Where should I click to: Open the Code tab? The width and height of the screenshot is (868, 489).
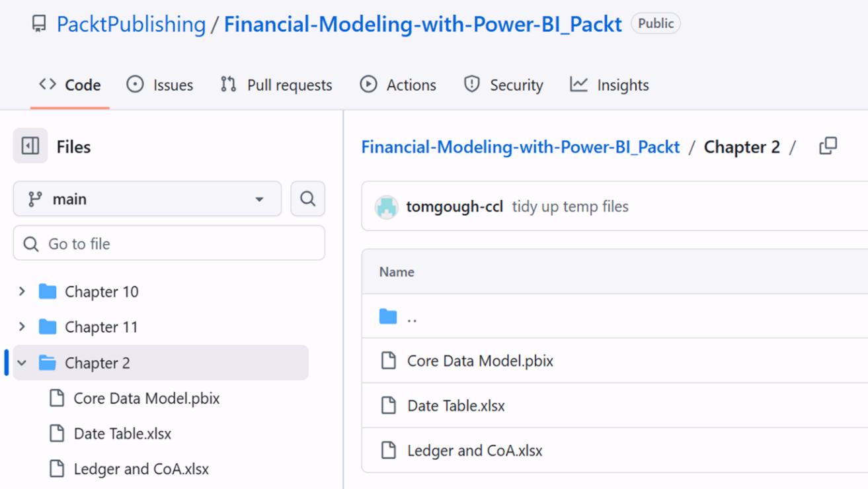69,85
